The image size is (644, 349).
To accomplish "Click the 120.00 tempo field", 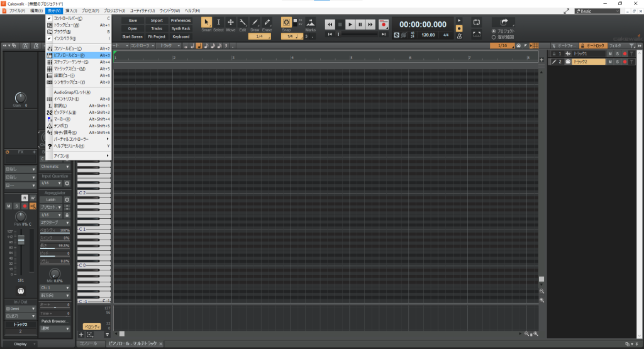I will click(428, 35).
